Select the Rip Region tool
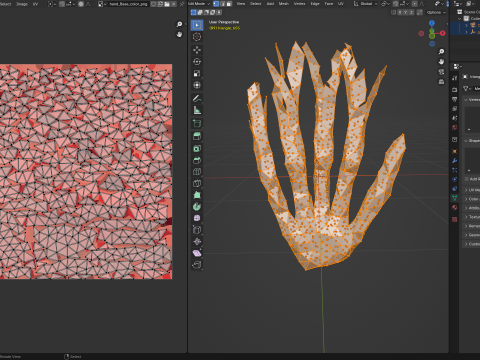 (x=197, y=265)
